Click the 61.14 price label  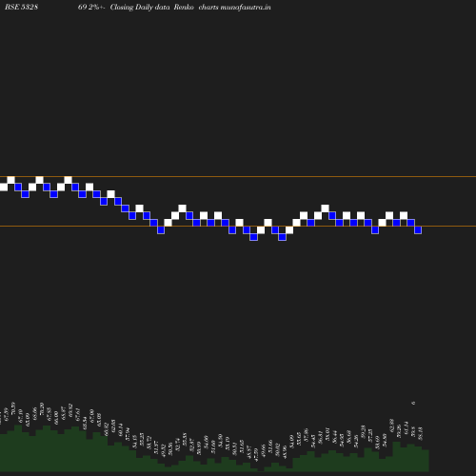tap(406, 428)
